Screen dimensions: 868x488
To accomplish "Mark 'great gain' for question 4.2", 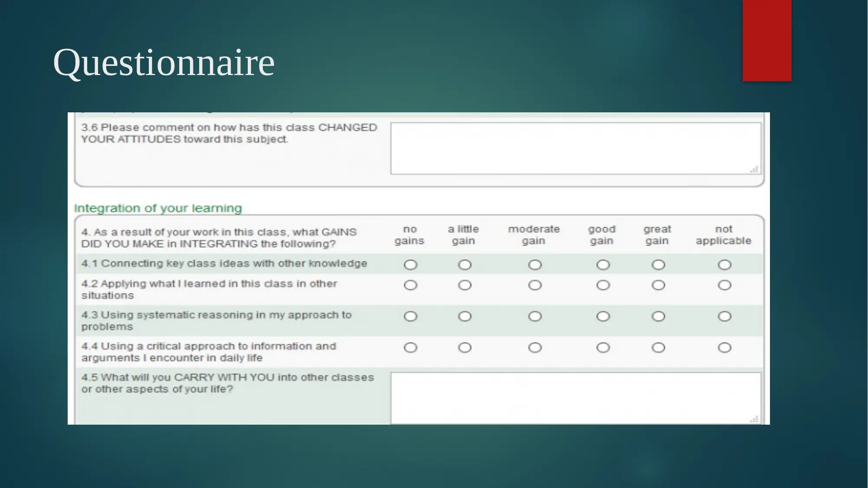I will [x=658, y=285].
